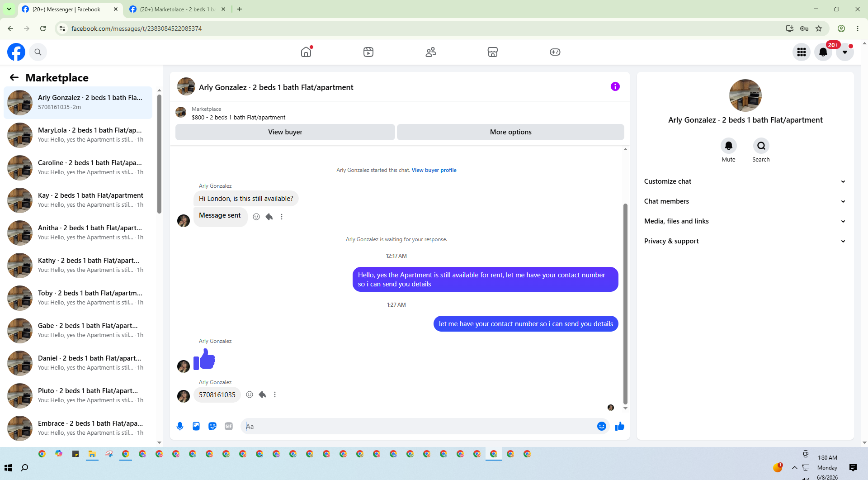Open more menu for 'Message sent' message
The image size is (868, 480).
pyautogui.click(x=282, y=217)
